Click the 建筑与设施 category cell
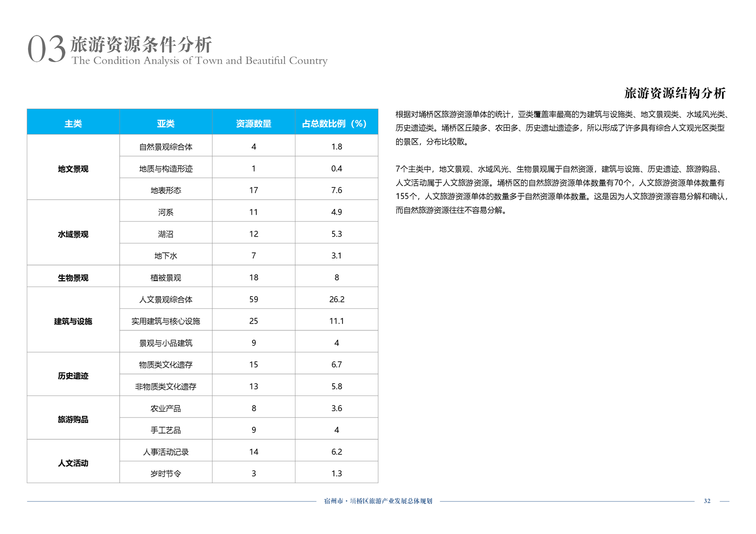 click(x=73, y=321)
